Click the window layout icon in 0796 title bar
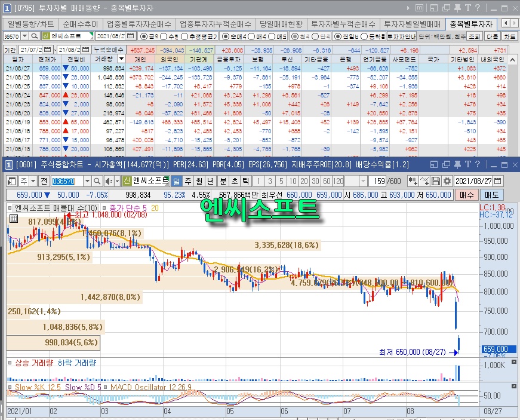520x420 pixels. click(434, 8)
